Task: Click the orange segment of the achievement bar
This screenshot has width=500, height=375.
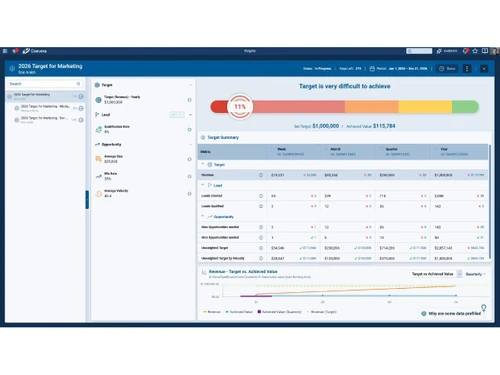Action: (x=371, y=107)
